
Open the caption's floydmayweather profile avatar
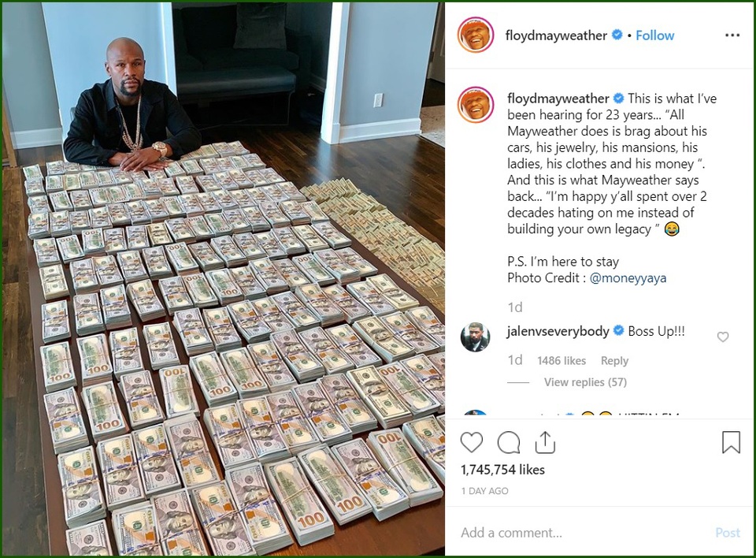tap(476, 106)
